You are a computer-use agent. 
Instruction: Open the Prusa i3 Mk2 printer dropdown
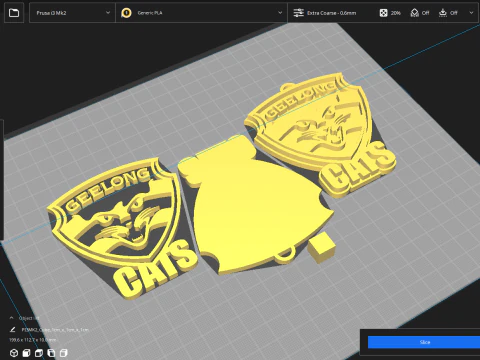72,13
